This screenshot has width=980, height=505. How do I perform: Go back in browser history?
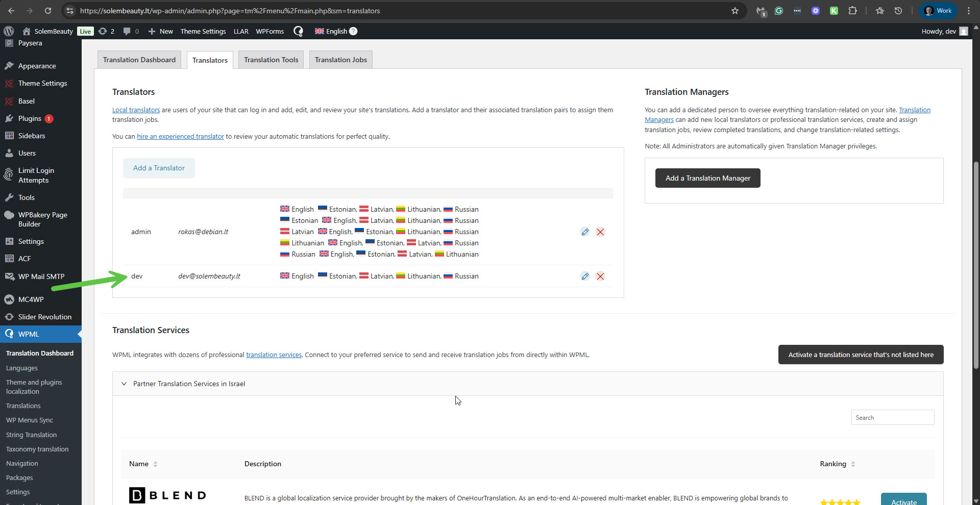(x=11, y=11)
